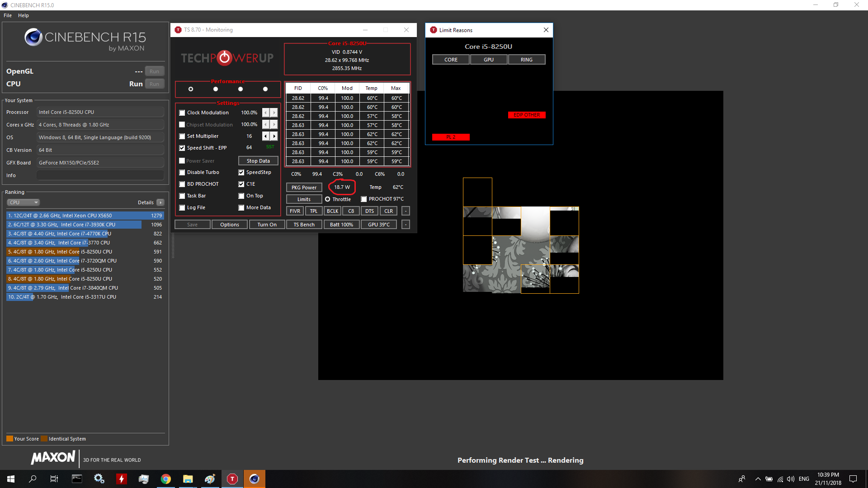868x488 pixels.
Task: Open the notification center icon
Action: point(853,479)
